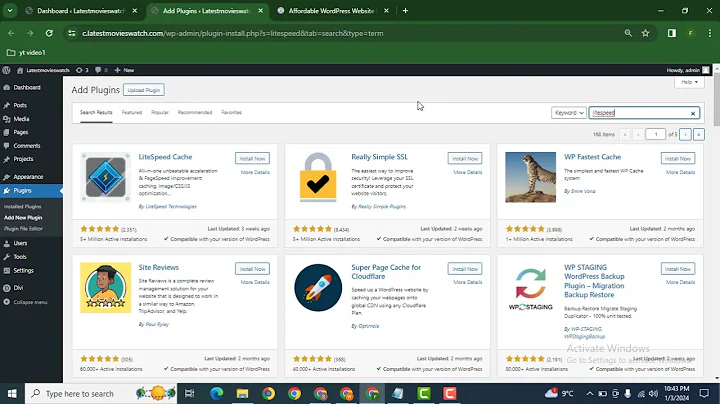The width and height of the screenshot is (720, 404).
Task: Install Really Simple SSL now
Action: [x=465, y=158]
